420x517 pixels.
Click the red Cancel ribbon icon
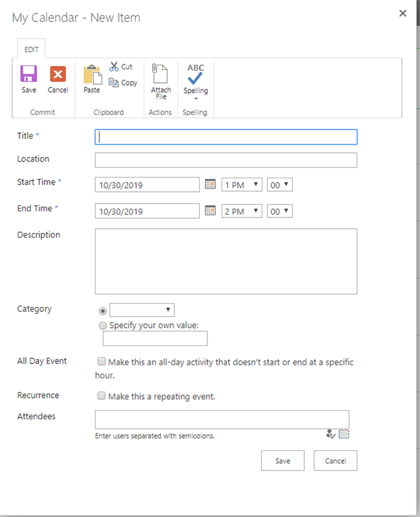tap(58, 74)
